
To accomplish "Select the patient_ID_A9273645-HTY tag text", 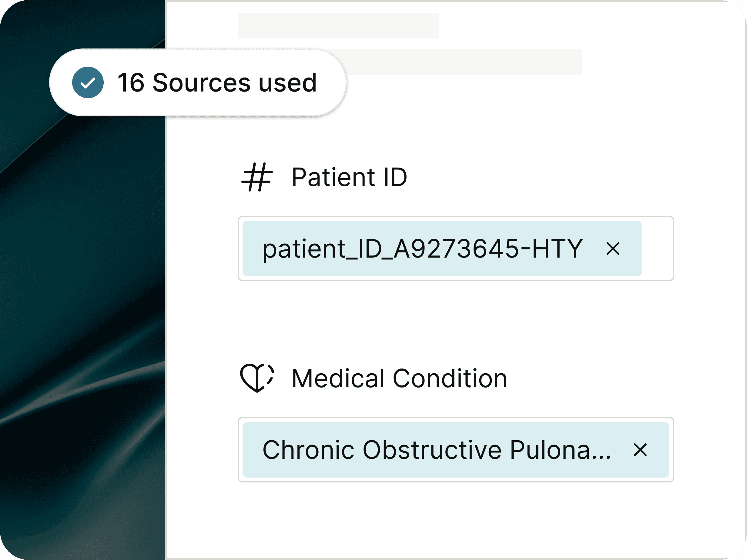I will click(x=422, y=249).
